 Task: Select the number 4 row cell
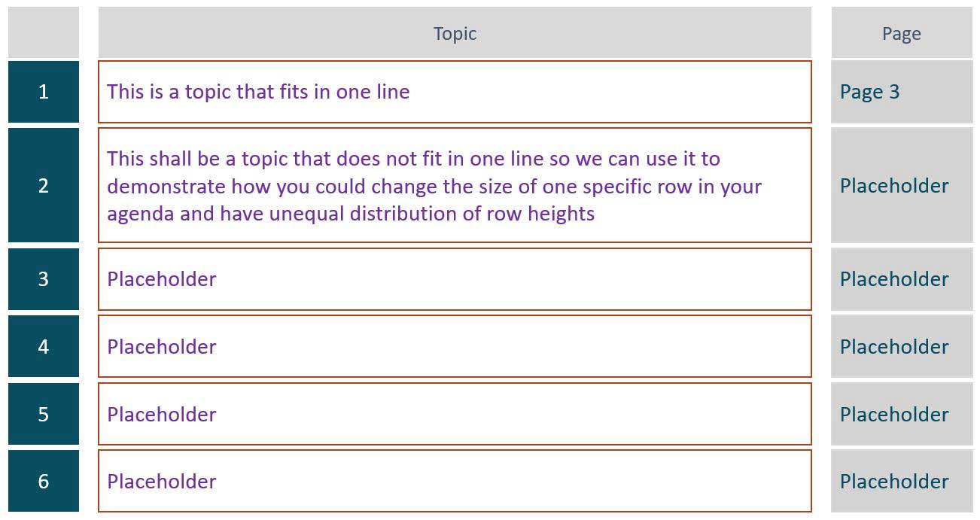point(44,346)
